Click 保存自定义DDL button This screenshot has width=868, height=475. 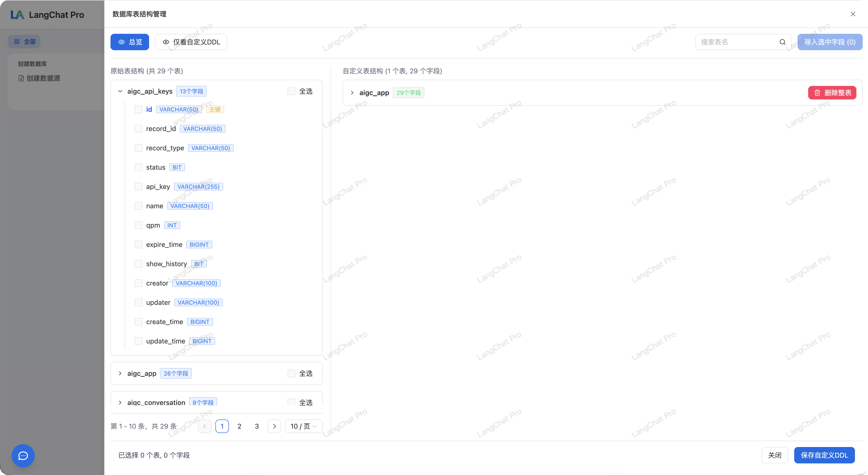pyautogui.click(x=824, y=455)
